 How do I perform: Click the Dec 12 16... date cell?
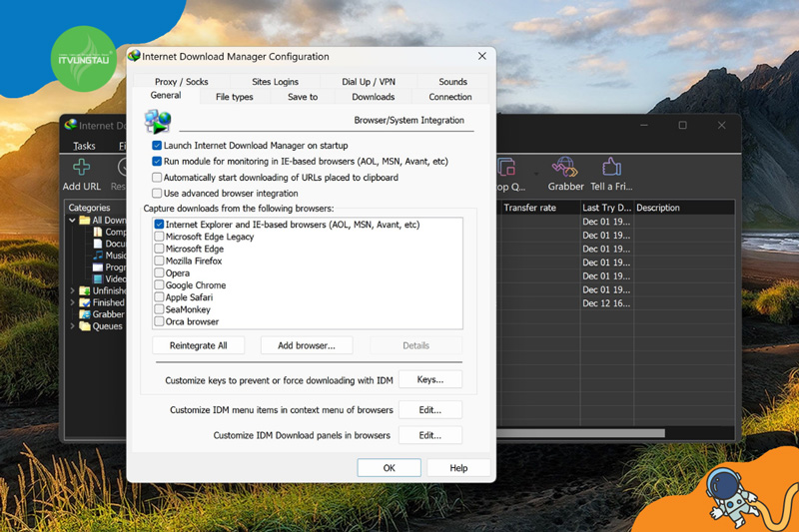[x=606, y=303]
